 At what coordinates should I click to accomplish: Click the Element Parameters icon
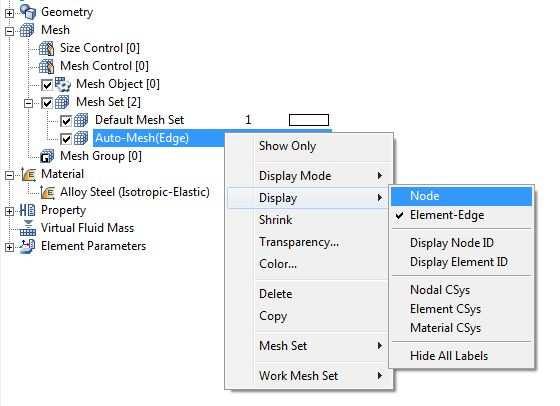[x=28, y=246]
